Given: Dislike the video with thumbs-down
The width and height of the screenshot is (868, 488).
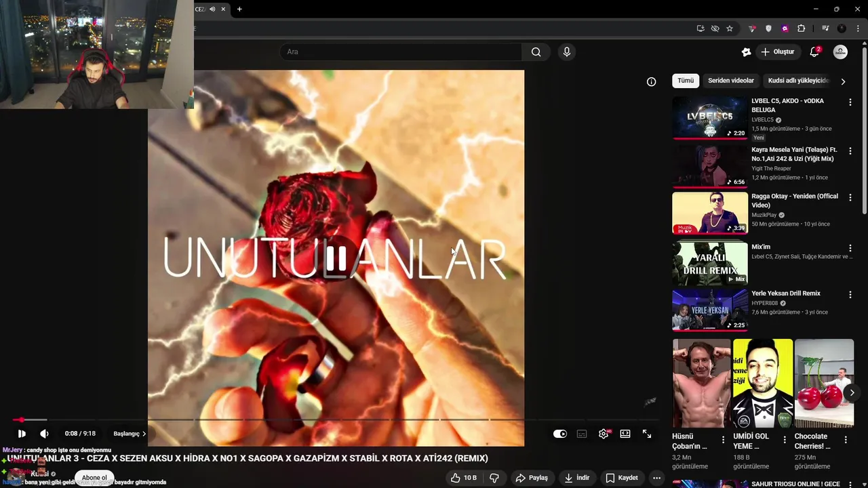Looking at the screenshot, I should pyautogui.click(x=494, y=478).
